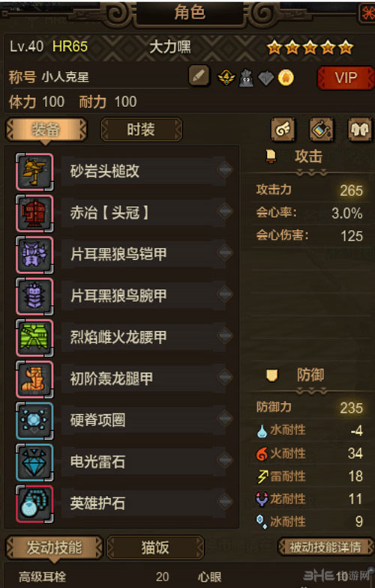The height and width of the screenshot is (588, 375).
Task: Expand diamond arrow beside 片耳黑狼鸟腕甲
Action: pyautogui.click(x=225, y=294)
